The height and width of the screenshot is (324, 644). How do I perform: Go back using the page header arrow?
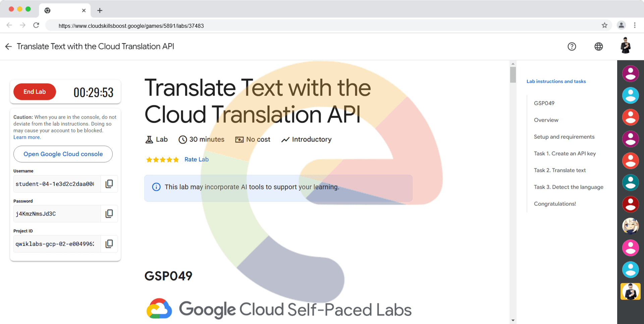9,47
